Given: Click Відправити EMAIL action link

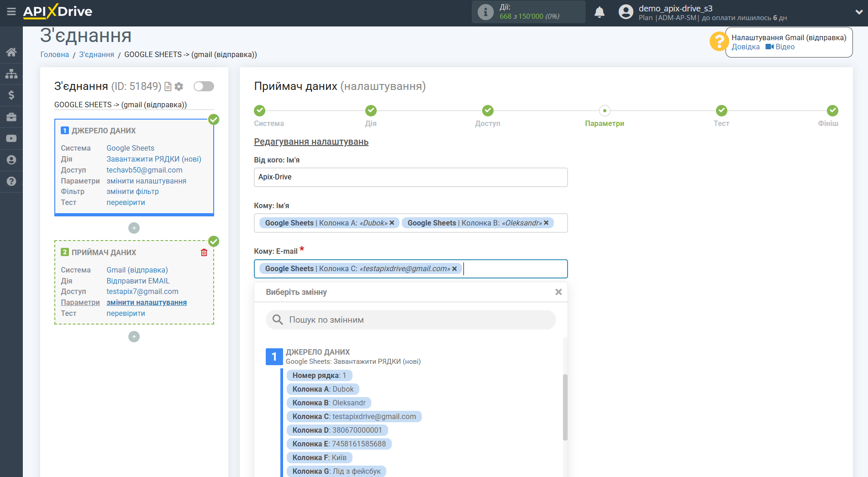Looking at the screenshot, I should coord(138,281).
